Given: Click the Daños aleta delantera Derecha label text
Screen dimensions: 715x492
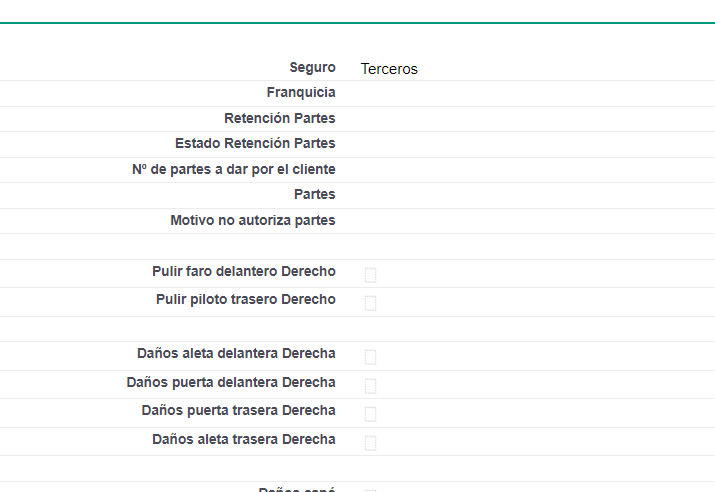Looking at the screenshot, I should pos(236,353).
